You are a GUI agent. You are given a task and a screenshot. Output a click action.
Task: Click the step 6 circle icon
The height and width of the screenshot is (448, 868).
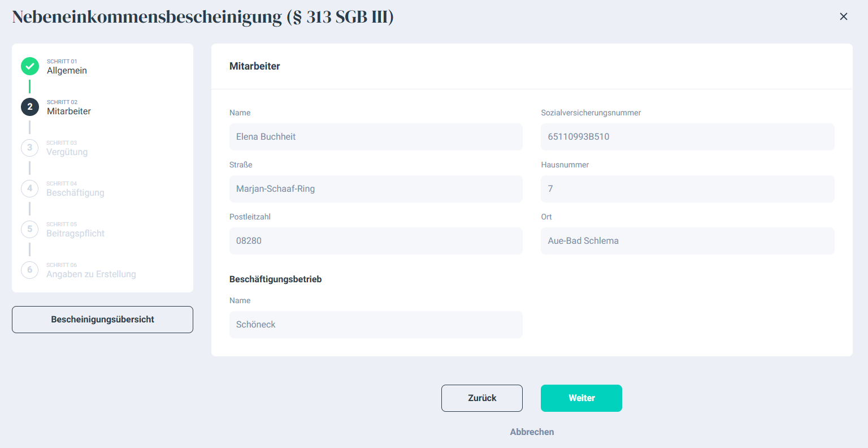coord(30,270)
